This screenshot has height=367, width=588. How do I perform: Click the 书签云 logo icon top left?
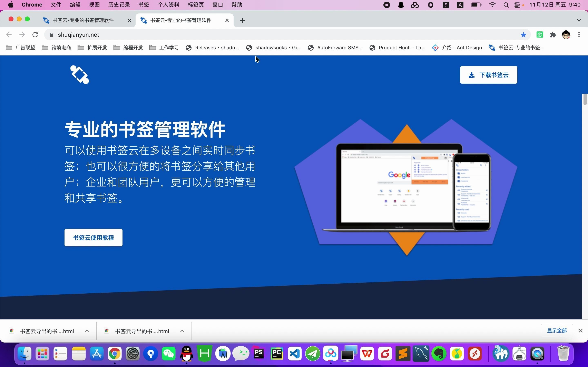tap(79, 75)
